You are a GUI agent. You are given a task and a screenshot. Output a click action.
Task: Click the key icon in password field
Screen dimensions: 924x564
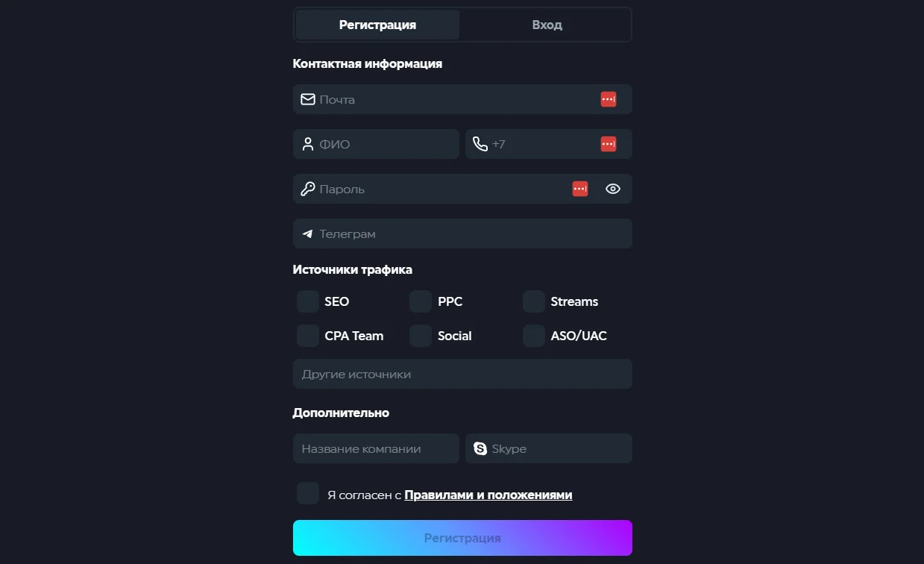[307, 189]
